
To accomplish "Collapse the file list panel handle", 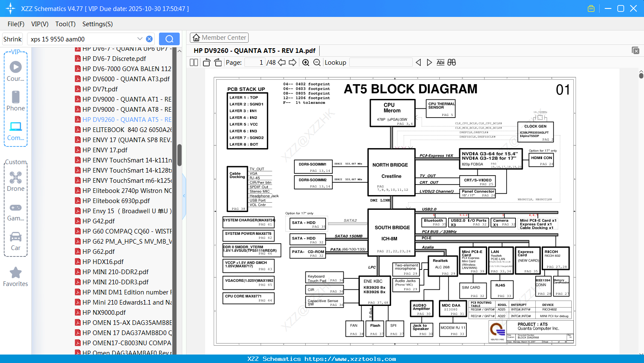I will [184, 195].
